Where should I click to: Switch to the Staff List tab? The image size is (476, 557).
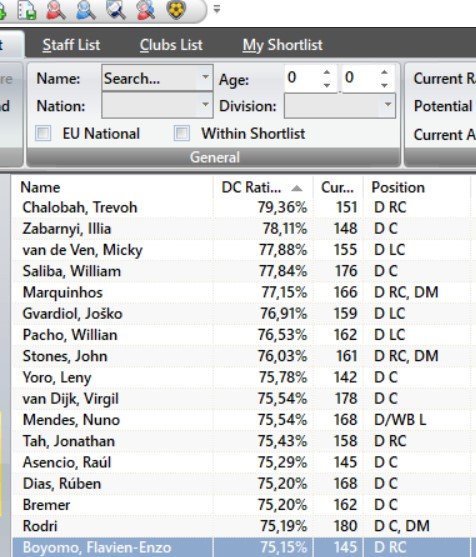(x=71, y=45)
